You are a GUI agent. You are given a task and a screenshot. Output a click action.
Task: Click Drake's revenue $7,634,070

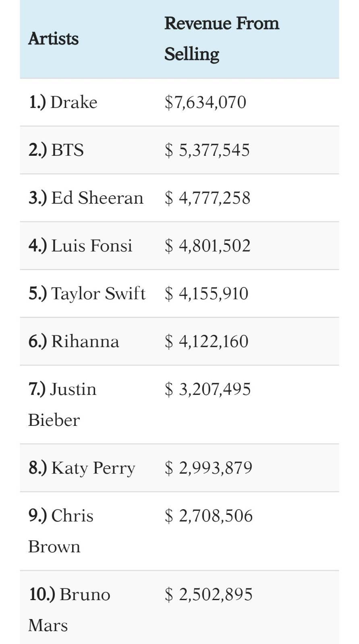tap(205, 102)
